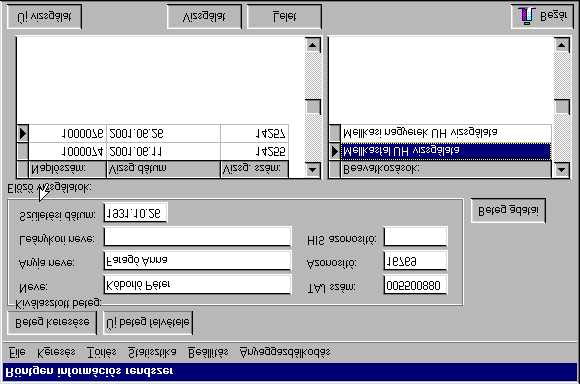Click the Naplószám column header
580x384 pixels.
[67, 169]
